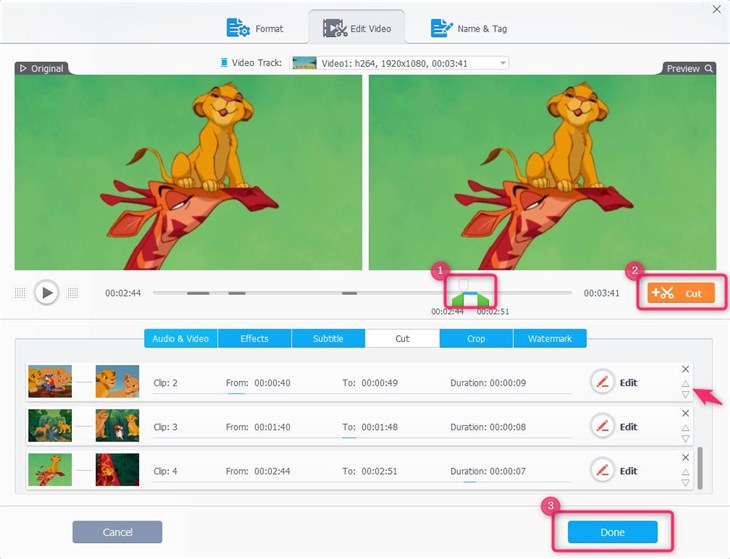Select the Cut tab
730x559 pixels.
click(402, 338)
